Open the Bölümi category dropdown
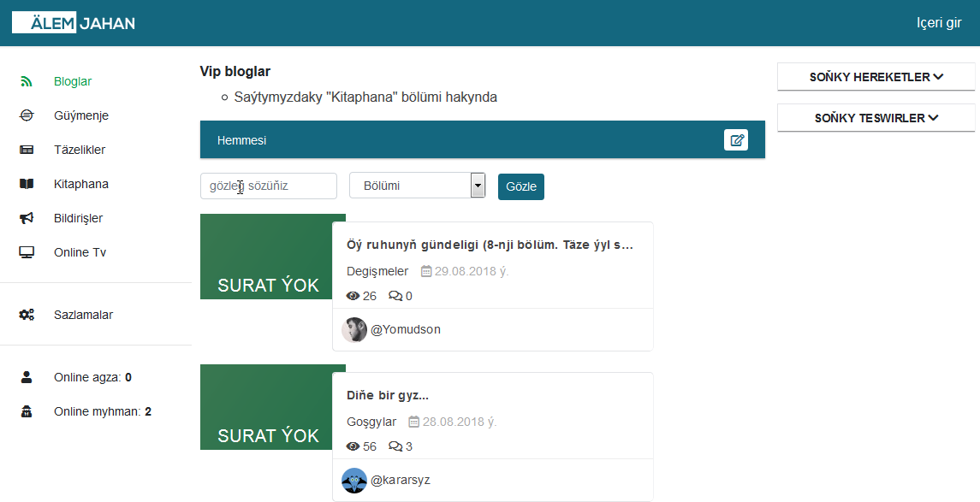The image size is (980, 502). click(418, 186)
